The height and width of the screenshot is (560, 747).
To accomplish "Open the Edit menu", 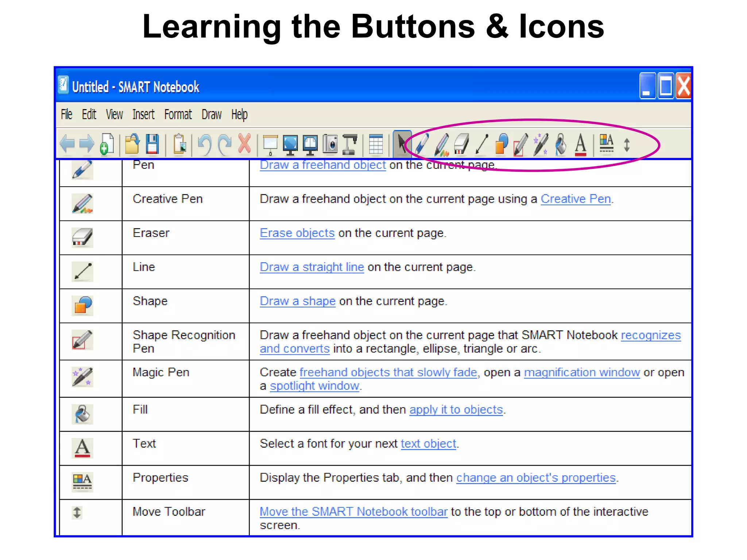I will point(89,114).
